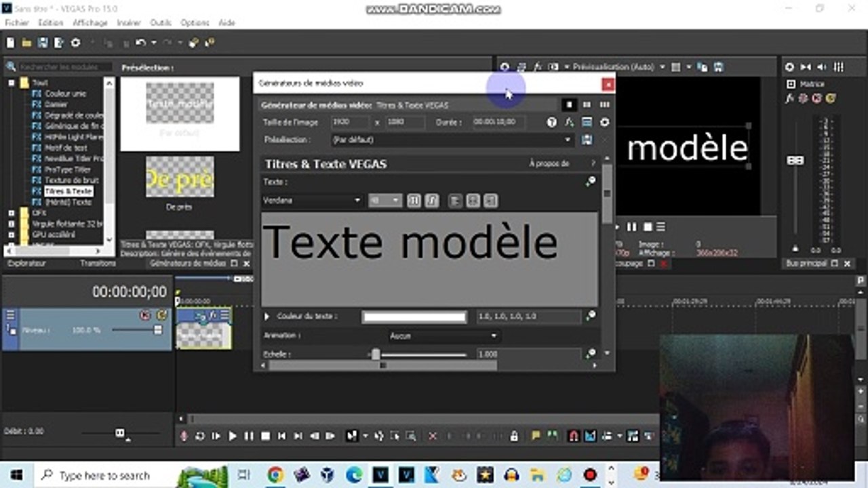
Task: Click the Echelle scale slider handle
Action: (376, 354)
